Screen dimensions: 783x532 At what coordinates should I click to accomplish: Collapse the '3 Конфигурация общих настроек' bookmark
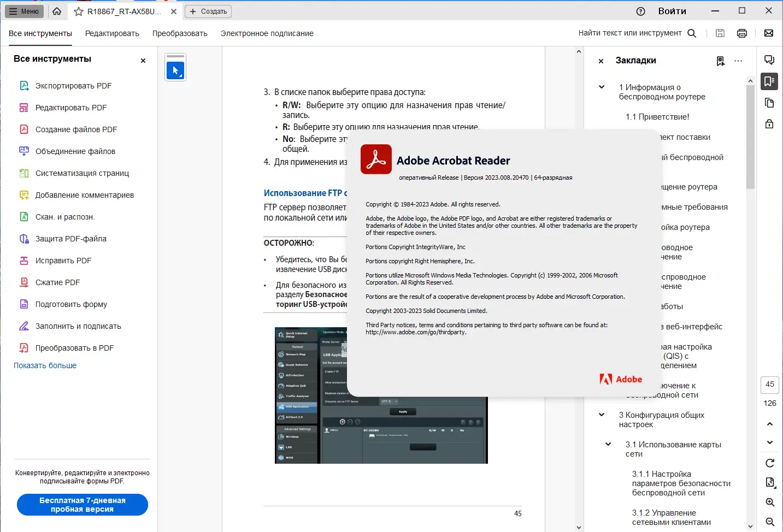[602, 415]
